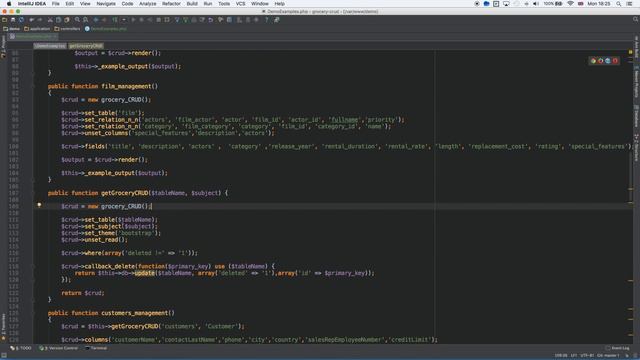
Task: Select the DemoExamples.php editor tab
Action: 33,37
